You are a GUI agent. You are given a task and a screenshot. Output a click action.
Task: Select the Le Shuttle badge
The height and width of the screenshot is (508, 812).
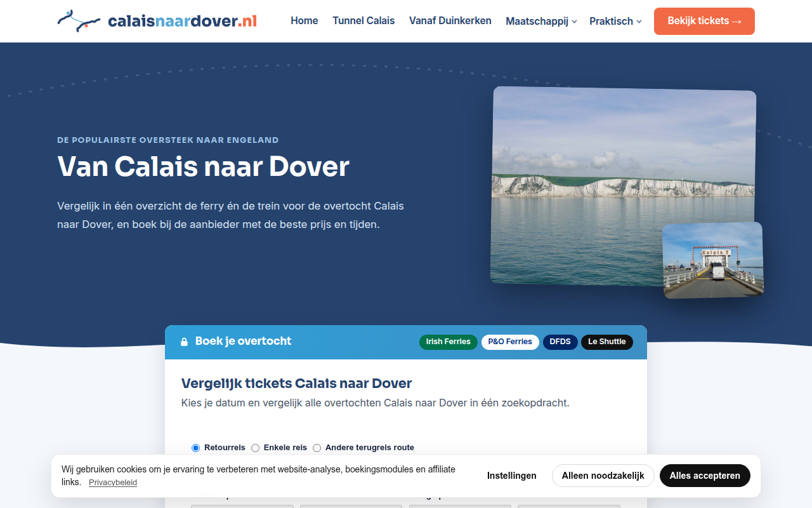[607, 342]
